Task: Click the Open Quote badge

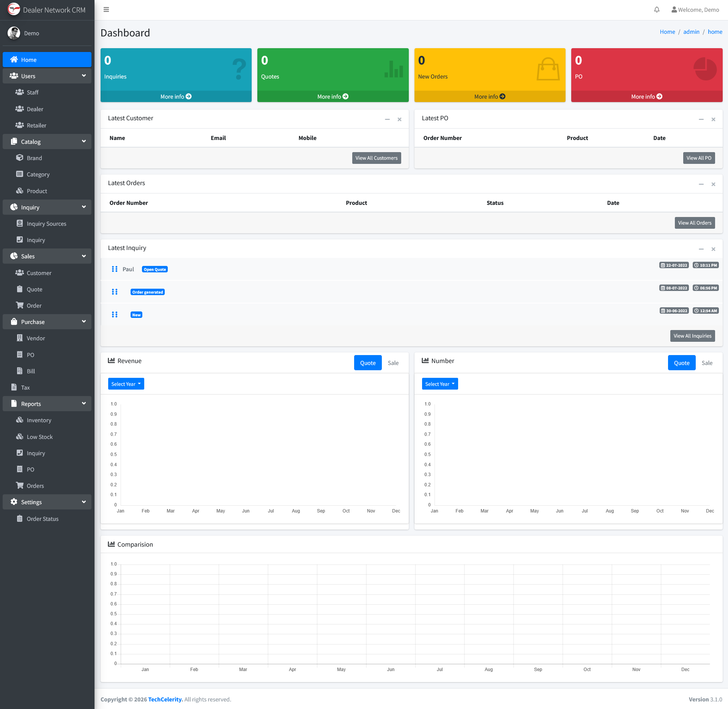Action: pos(155,269)
